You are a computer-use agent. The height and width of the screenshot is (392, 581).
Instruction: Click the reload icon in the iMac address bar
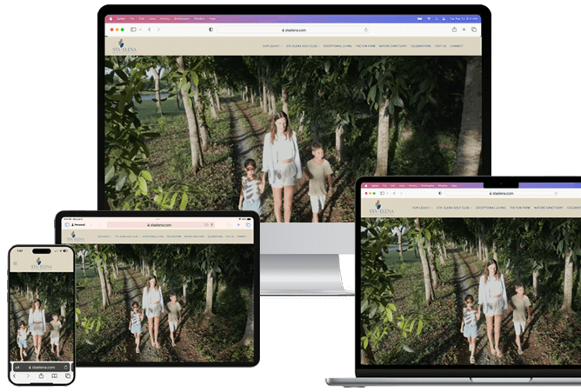[x=366, y=30]
